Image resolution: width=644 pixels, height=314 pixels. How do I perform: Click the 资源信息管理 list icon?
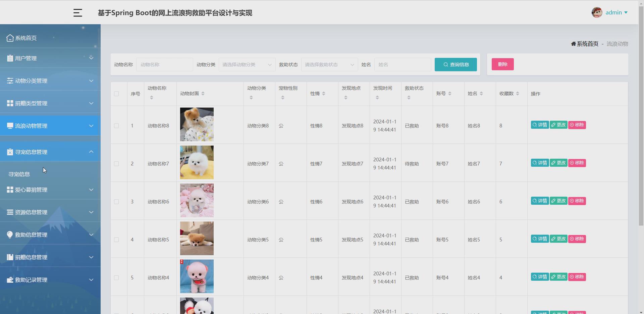pos(10,212)
